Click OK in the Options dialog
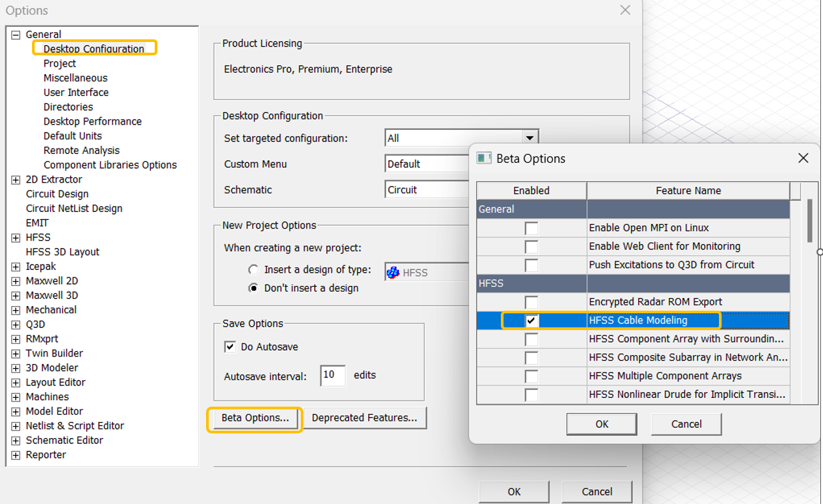This screenshot has height=504, width=823. (x=514, y=492)
